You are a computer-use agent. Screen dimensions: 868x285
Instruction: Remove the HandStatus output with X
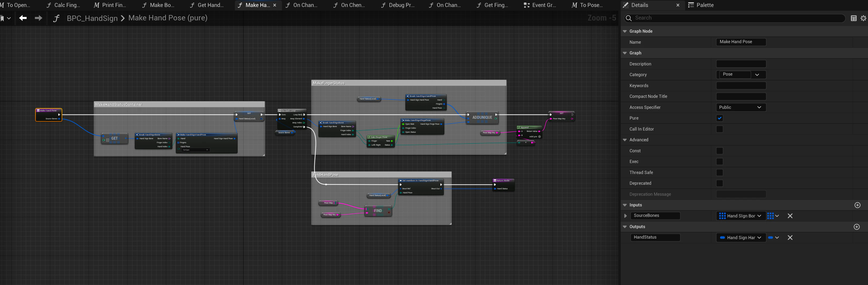click(790, 238)
